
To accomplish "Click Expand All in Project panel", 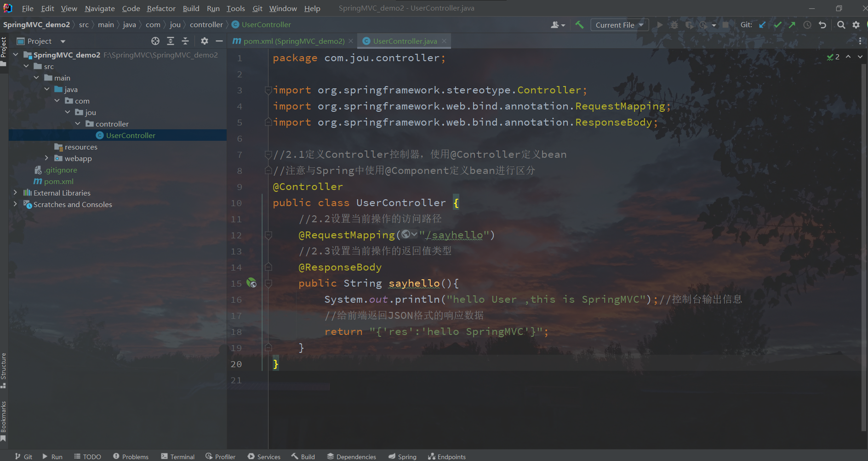I will 171,41.
